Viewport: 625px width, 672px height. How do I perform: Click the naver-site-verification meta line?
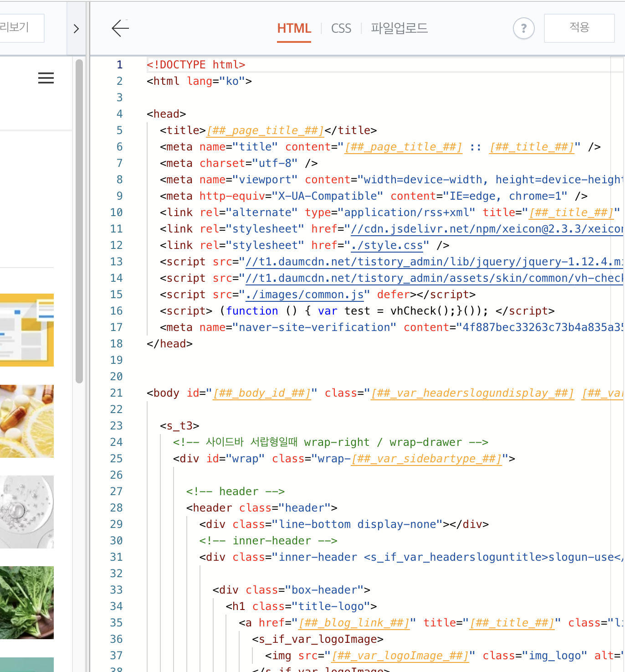[x=391, y=327]
